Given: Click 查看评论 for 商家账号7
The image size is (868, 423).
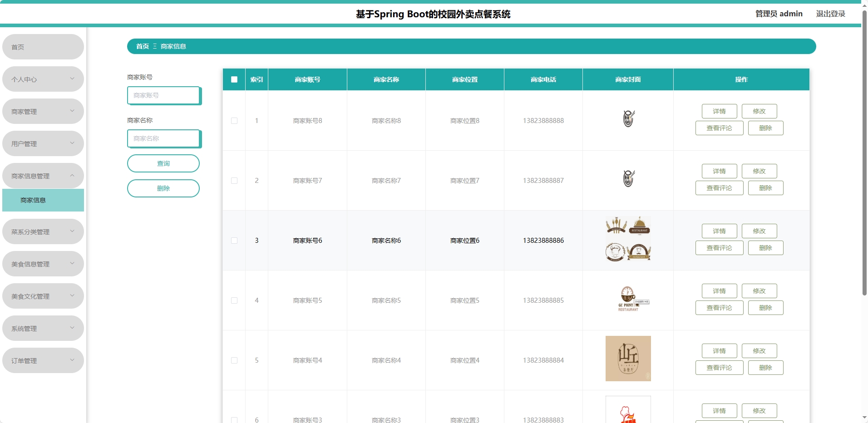Looking at the screenshot, I should coord(719,188).
